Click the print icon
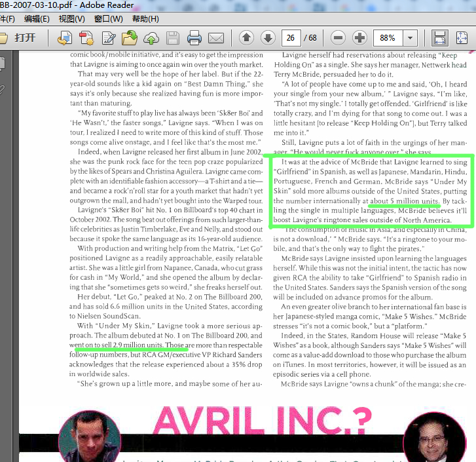This screenshot has height=462, width=476. tap(194, 38)
